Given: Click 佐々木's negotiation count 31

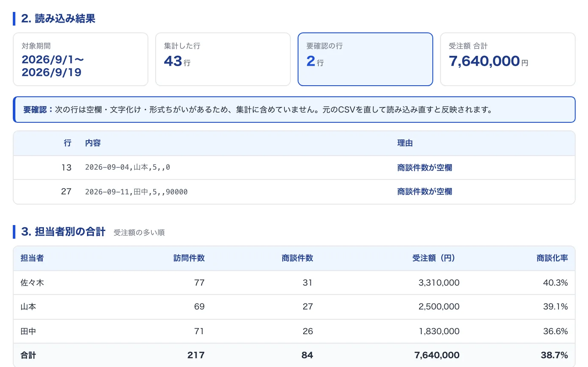Looking at the screenshot, I should pos(308,282).
